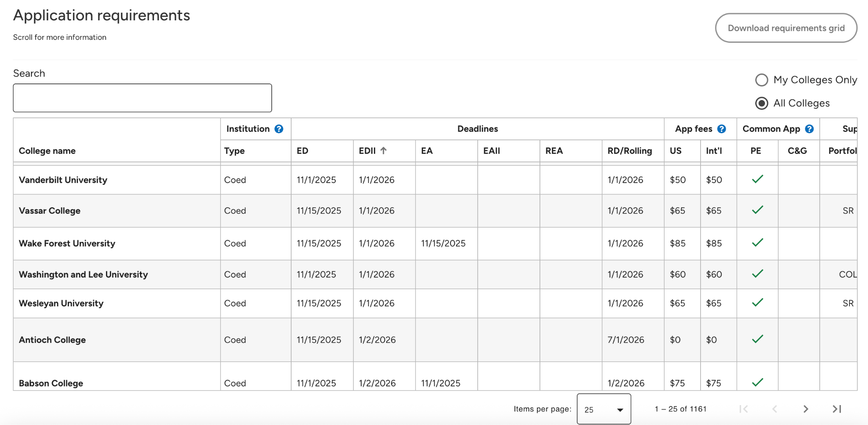The width and height of the screenshot is (868, 425).
Task: Click Vassar College name
Action: (x=50, y=211)
